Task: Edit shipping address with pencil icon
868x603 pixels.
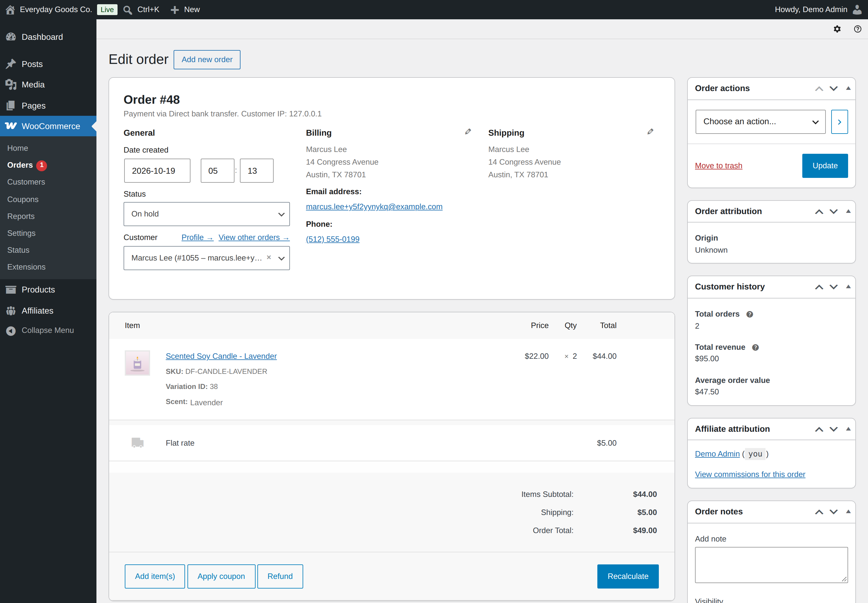Action: (x=650, y=131)
